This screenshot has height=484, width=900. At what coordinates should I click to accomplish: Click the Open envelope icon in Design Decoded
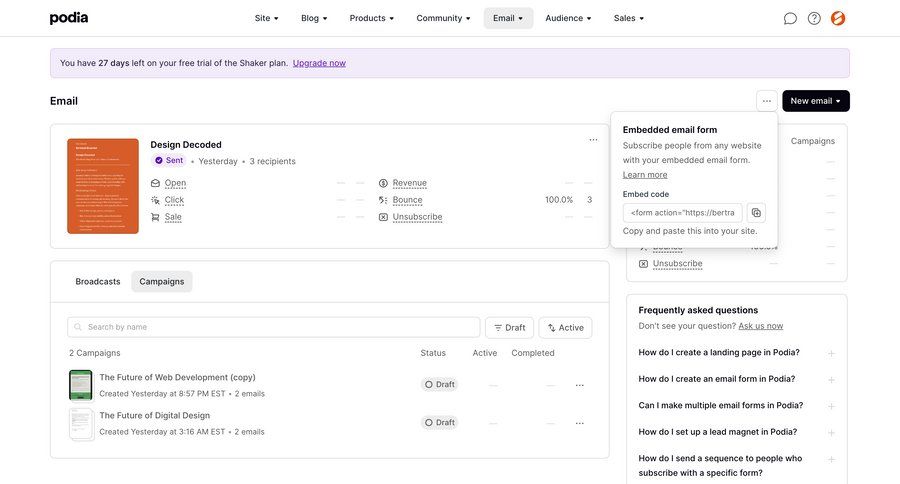pyautogui.click(x=155, y=183)
